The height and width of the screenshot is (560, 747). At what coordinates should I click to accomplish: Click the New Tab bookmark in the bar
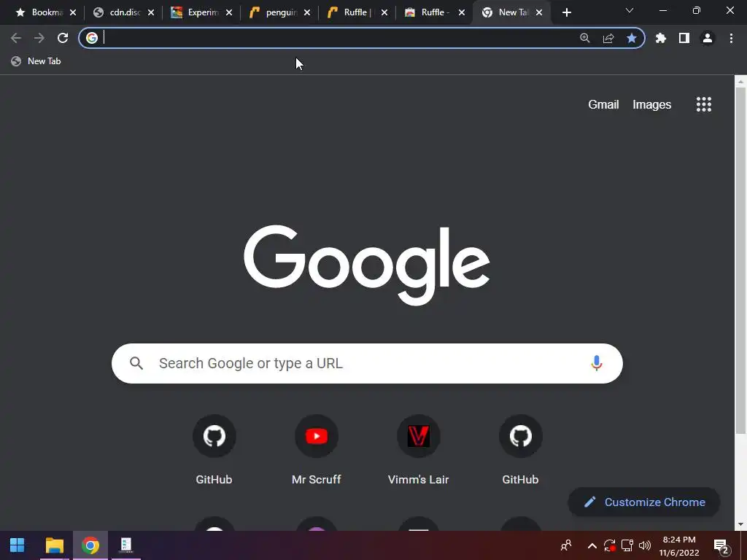point(36,61)
